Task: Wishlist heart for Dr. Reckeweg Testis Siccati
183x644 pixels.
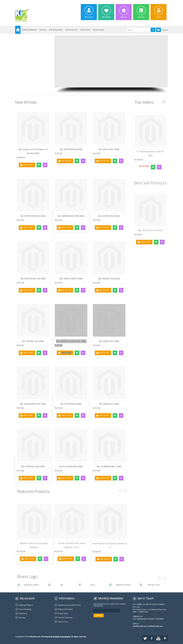Action: pyautogui.click(x=153, y=167)
